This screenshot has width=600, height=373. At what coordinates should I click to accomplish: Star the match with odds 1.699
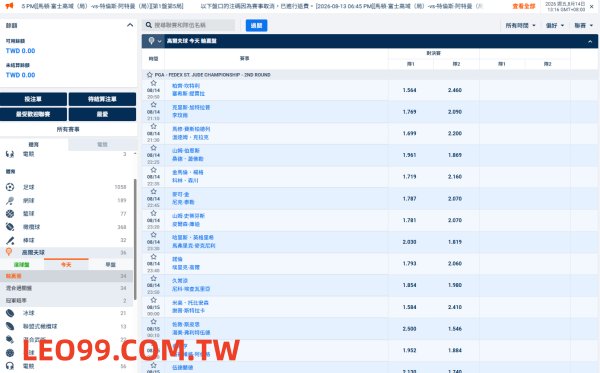(x=153, y=126)
